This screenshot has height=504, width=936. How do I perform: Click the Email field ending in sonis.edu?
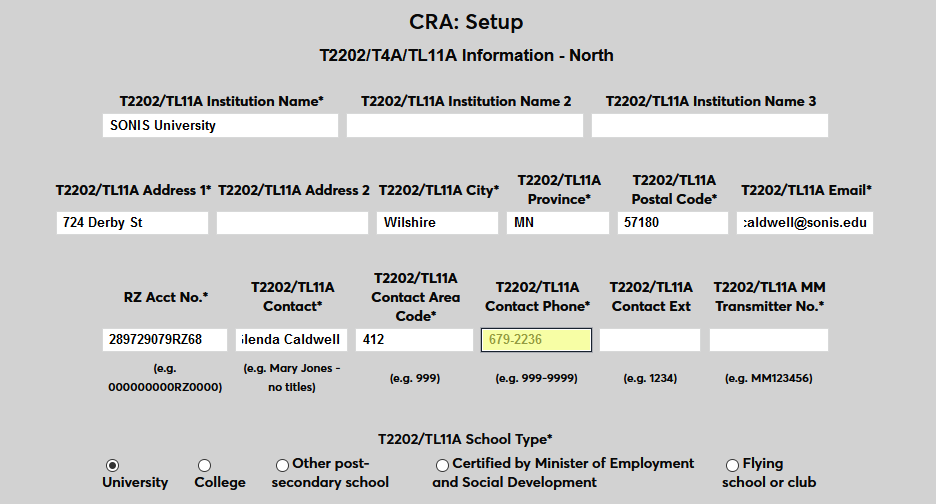805,223
